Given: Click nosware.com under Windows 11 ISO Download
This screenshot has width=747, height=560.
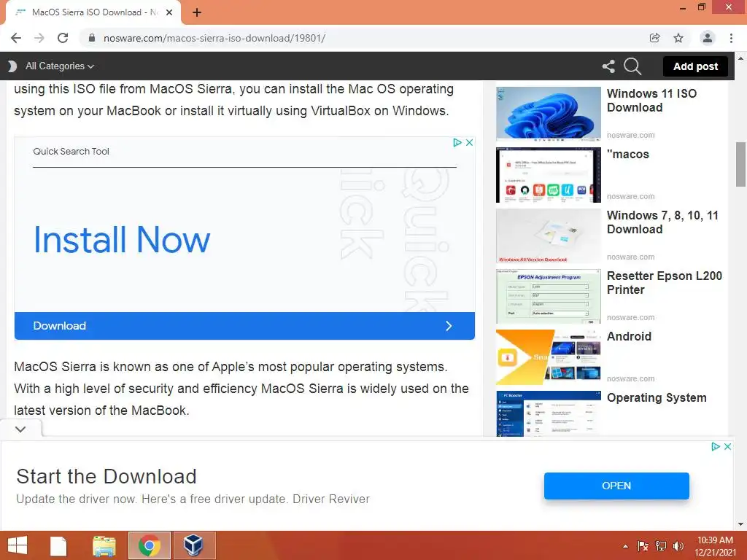Looking at the screenshot, I should 631,135.
